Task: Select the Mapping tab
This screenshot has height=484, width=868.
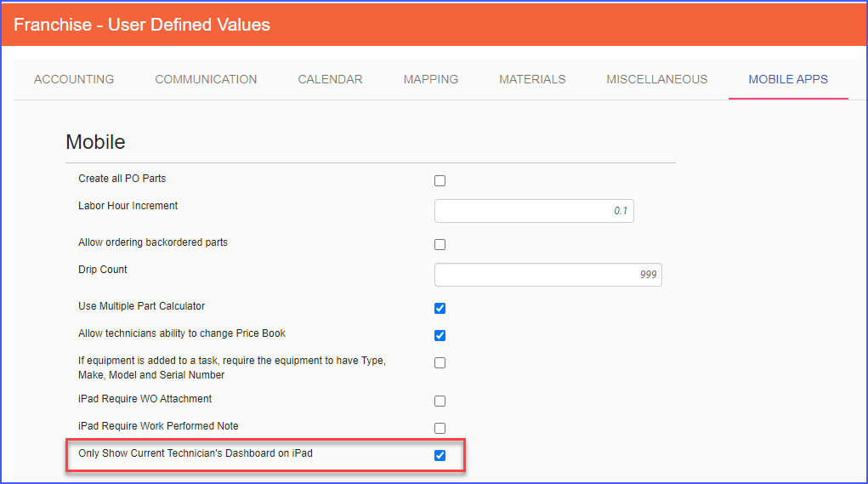Action: [431, 79]
